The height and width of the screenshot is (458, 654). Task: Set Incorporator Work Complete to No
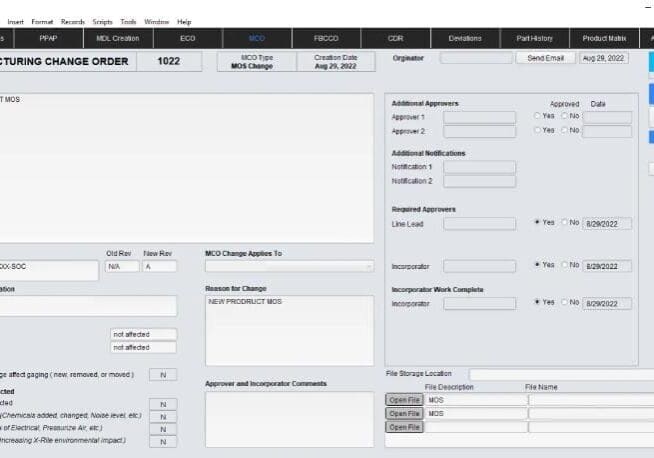(564, 302)
